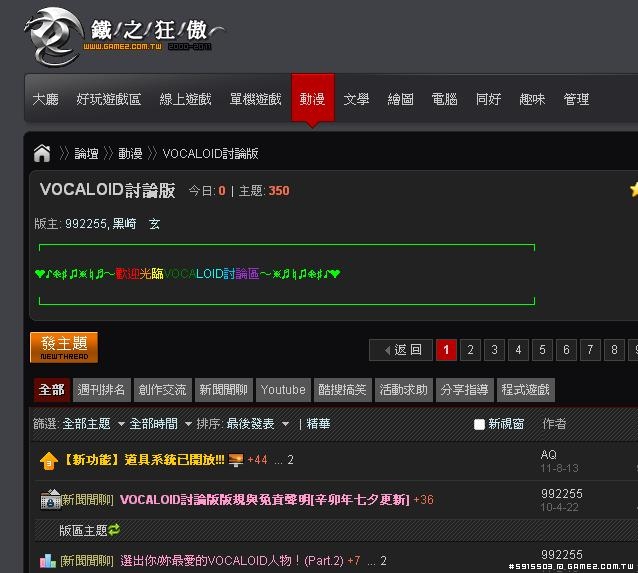Open the 線上遊戲 navigation menu item
This screenshot has height=573, width=638.
[185, 99]
